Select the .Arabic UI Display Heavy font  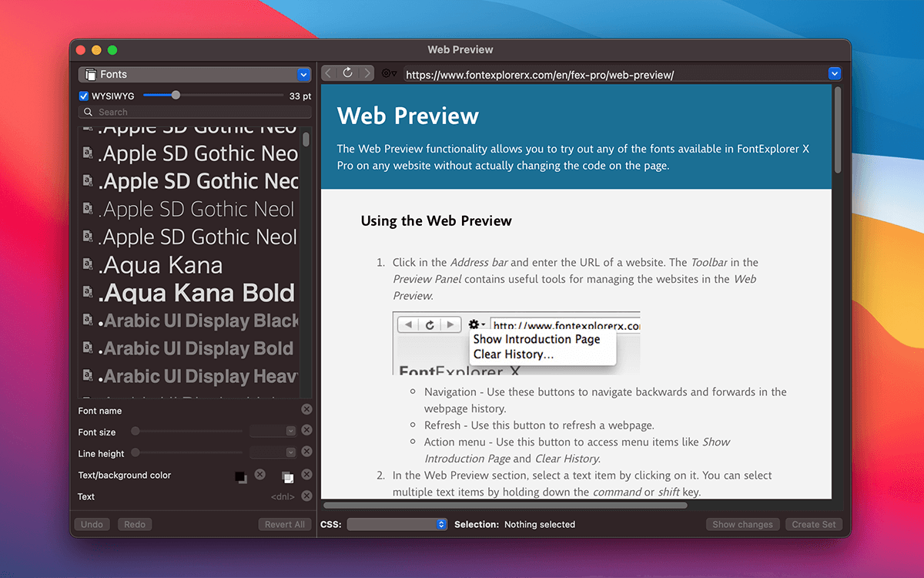coord(190,377)
